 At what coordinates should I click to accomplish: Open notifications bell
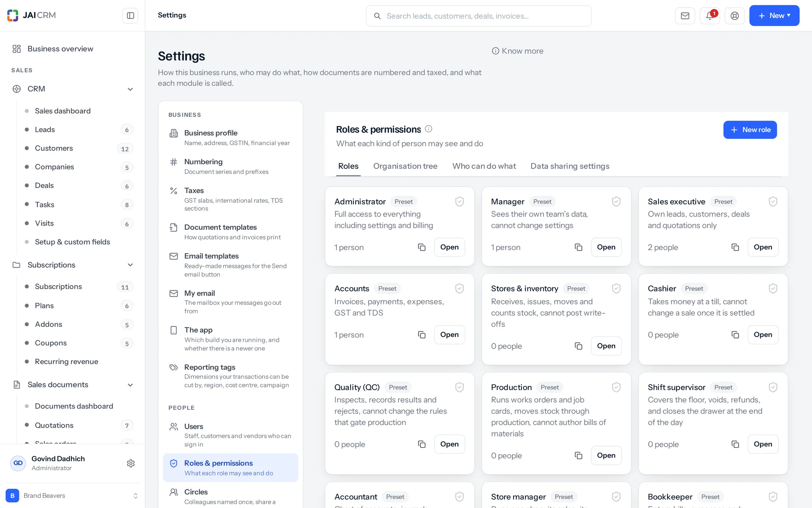[710, 16]
